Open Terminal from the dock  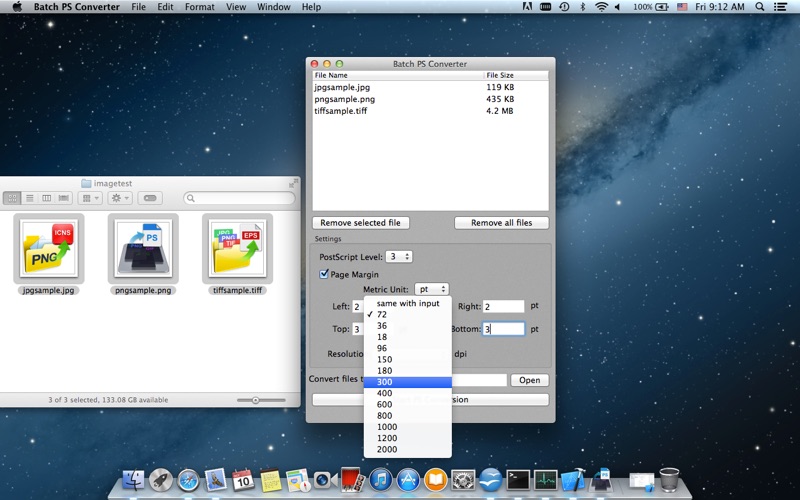click(518, 480)
